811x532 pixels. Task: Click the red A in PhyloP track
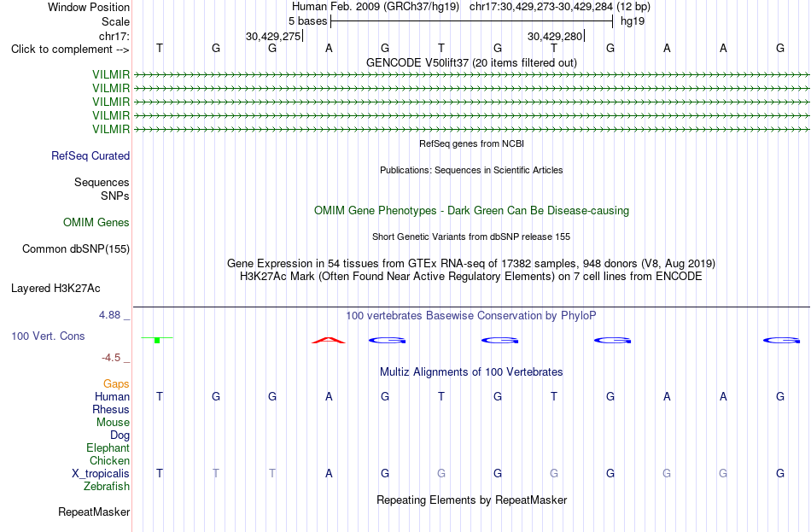tap(329, 340)
